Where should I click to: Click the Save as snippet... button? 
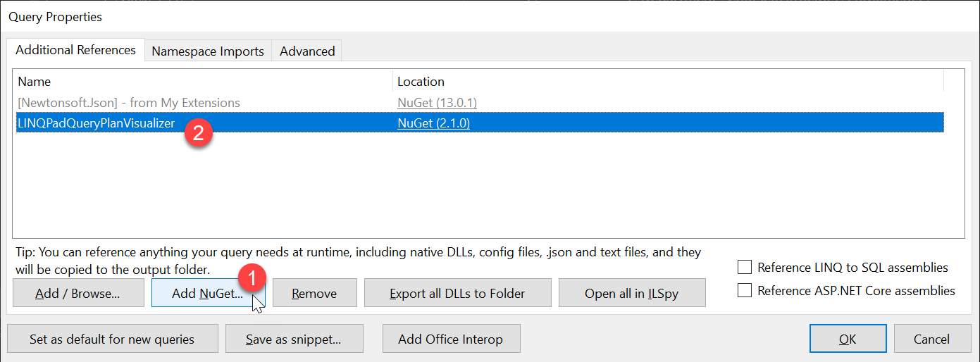click(294, 339)
